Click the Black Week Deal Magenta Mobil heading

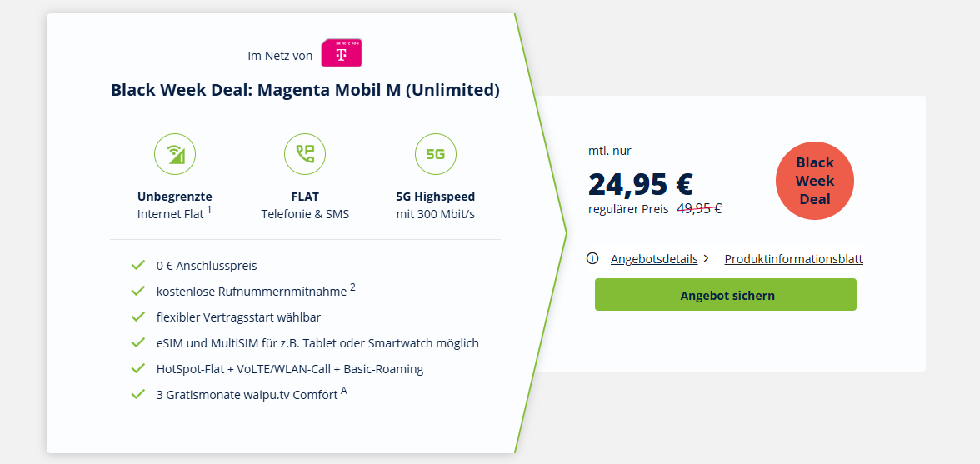tap(305, 90)
